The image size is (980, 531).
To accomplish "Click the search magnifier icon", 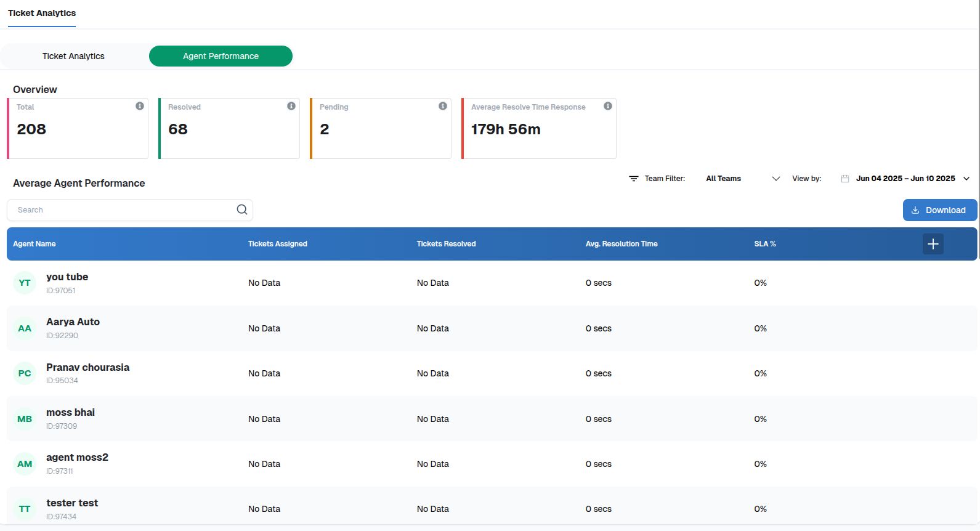I will [x=242, y=209].
